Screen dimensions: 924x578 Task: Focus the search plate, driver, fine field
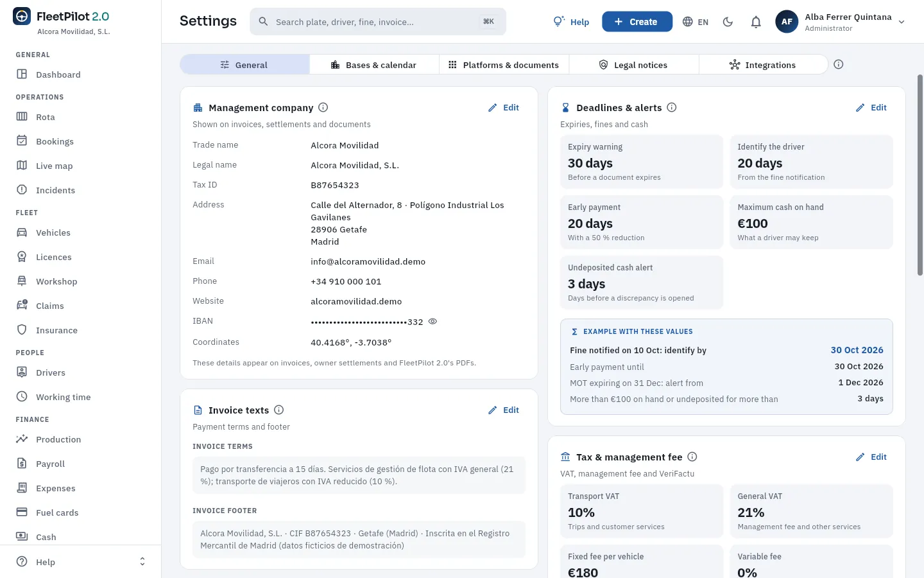click(x=378, y=22)
